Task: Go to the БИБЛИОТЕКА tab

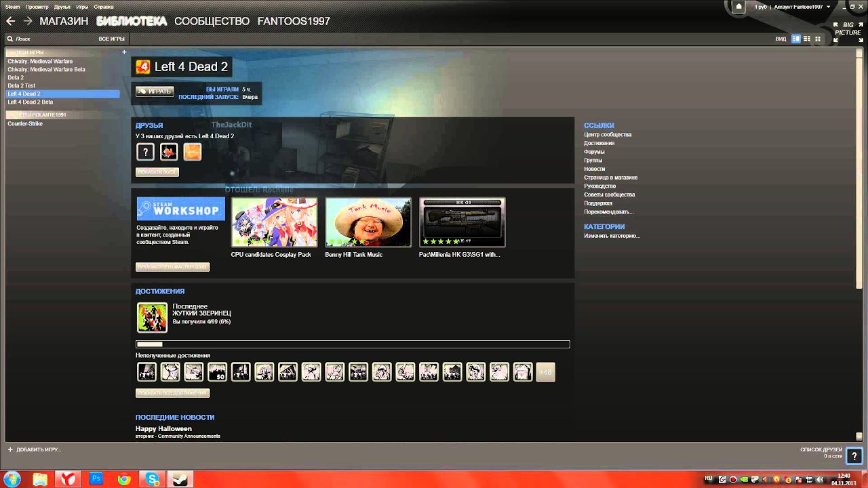Action: [x=132, y=21]
